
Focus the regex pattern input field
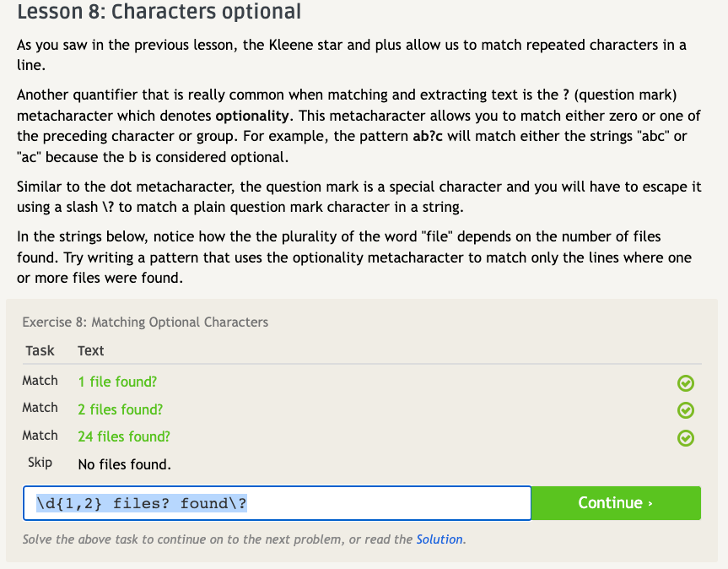click(x=277, y=503)
